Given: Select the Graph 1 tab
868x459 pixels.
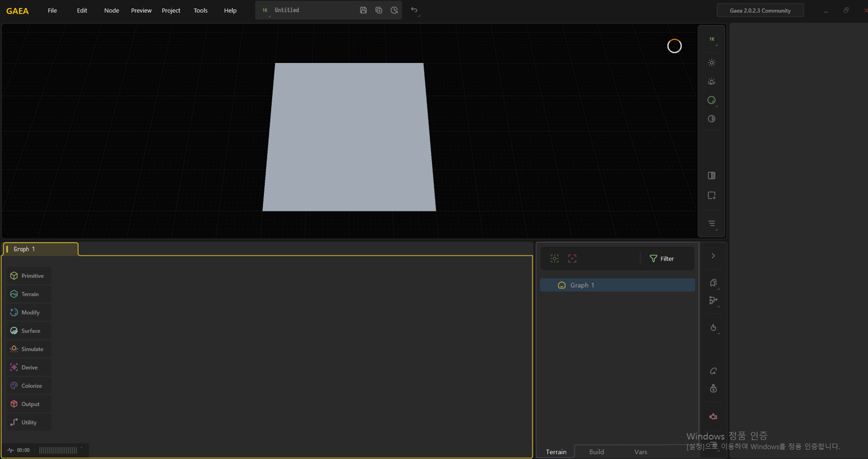Looking at the screenshot, I should pyautogui.click(x=40, y=249).
